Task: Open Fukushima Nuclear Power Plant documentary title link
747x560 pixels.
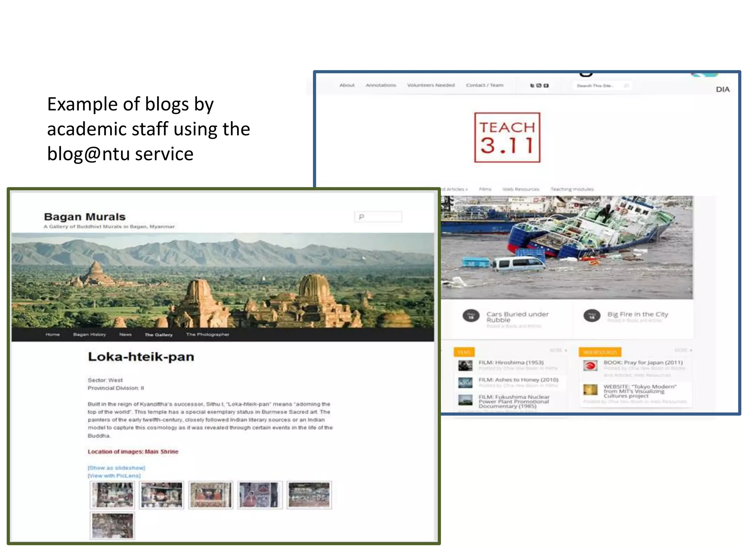Action: pos(514,401)
